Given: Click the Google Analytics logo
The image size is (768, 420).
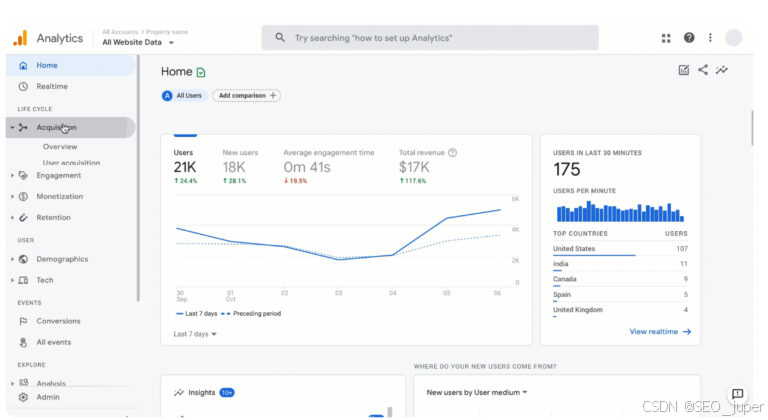Looking at the screenshot, I should [20, 38].
